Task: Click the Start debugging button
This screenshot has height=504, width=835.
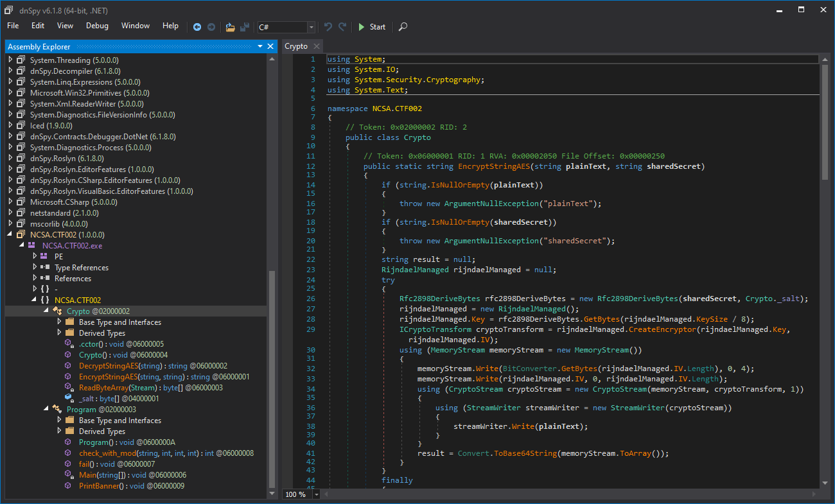Action: pos(371,27)
